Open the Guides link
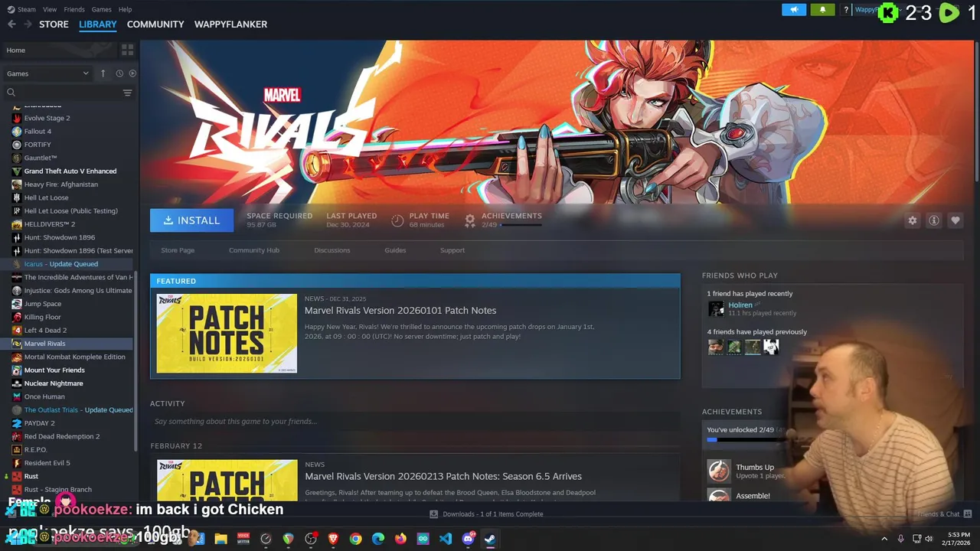 click(x=395, y=250)
